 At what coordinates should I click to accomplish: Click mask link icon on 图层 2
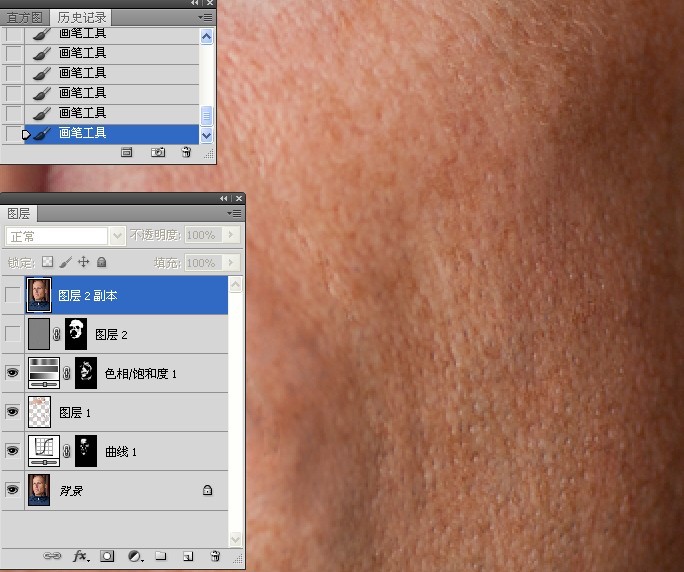(x=57, y=334)
